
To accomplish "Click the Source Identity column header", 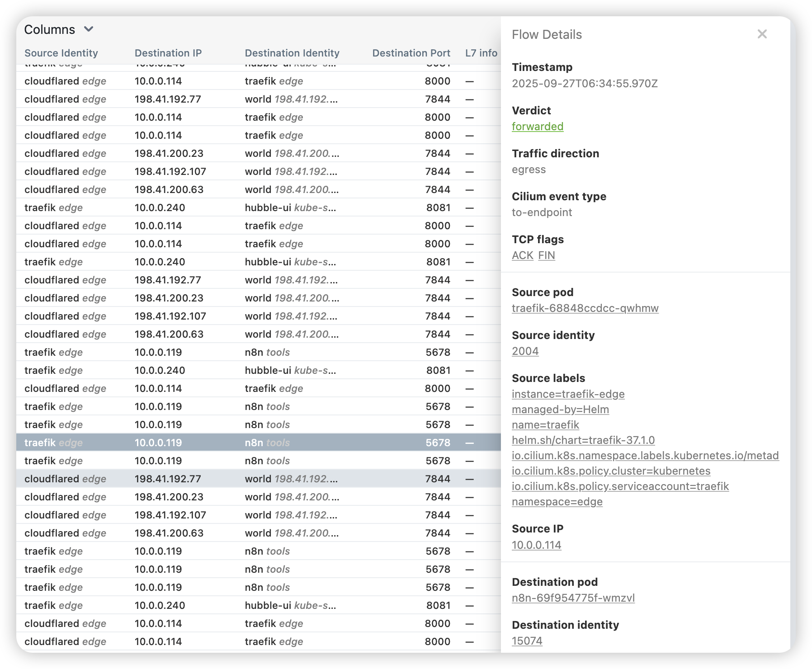I will click(61, 53).
